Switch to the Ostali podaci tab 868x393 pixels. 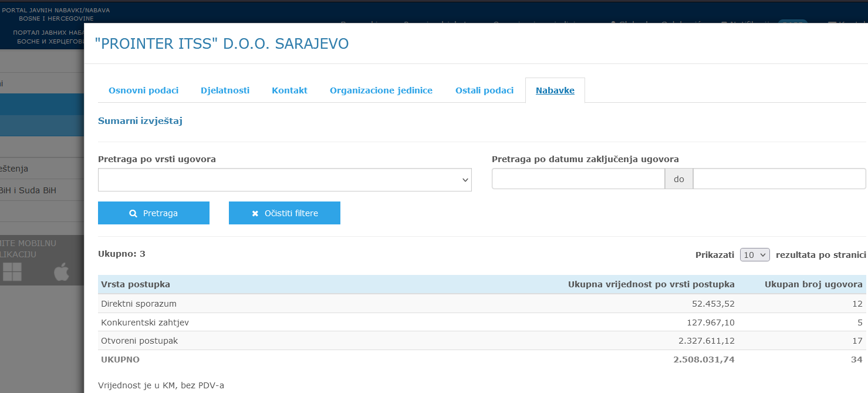point(484,90)
